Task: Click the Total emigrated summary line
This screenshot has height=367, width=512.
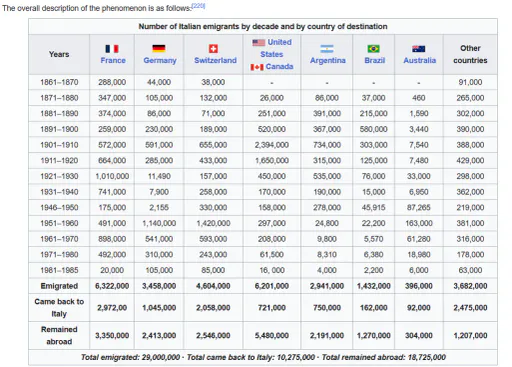Action: point(263,357)
